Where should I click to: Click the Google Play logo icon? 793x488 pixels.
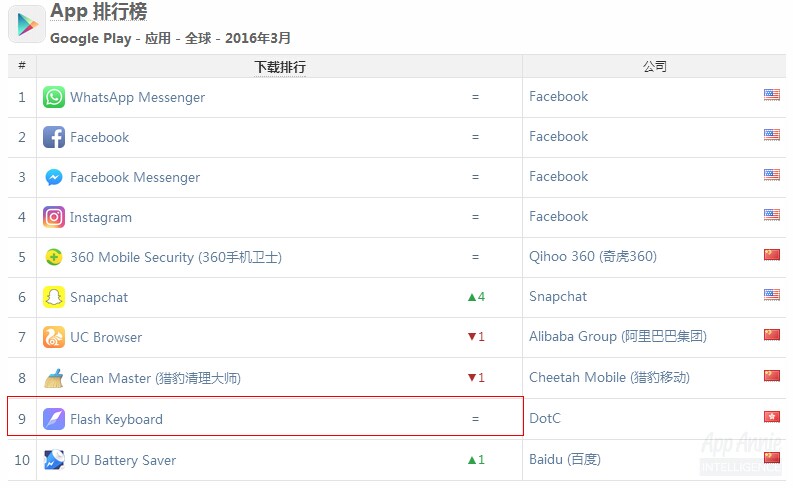pyautogui.click(x=26, y=24)
